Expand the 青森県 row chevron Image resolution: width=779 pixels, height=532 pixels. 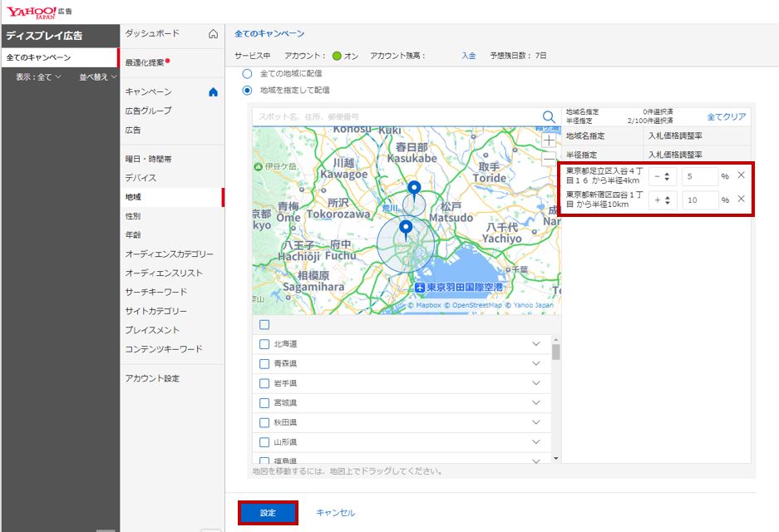click(535, 363)
